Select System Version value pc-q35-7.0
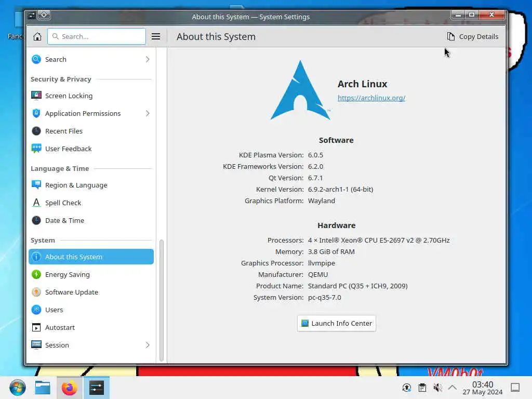Screen dimensions: 532x399 tap(324, 298)
